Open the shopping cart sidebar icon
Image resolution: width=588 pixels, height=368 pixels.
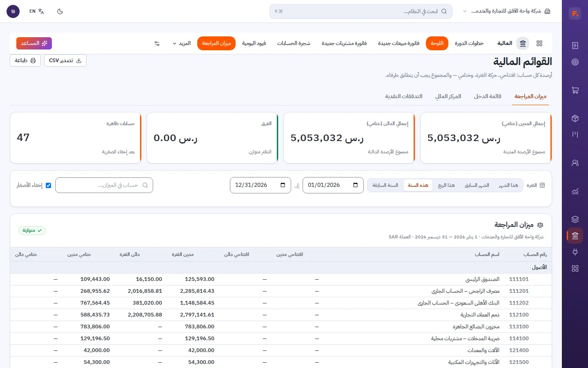point(575,90)
